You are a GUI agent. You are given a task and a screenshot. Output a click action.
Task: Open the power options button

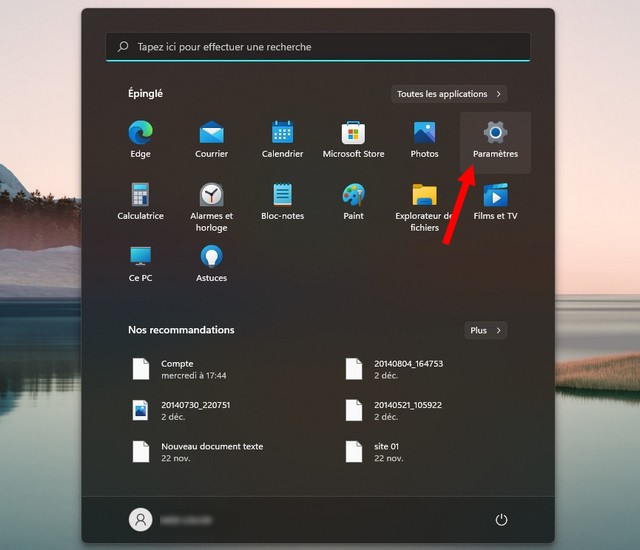(501, 520)
